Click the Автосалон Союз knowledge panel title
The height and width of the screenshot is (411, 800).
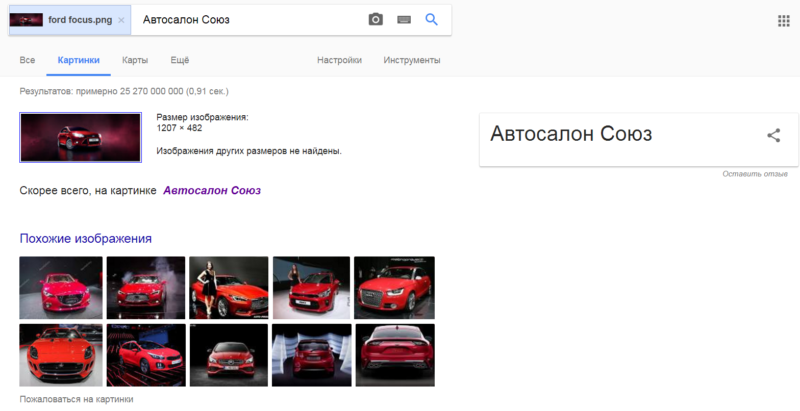point(571,134)
